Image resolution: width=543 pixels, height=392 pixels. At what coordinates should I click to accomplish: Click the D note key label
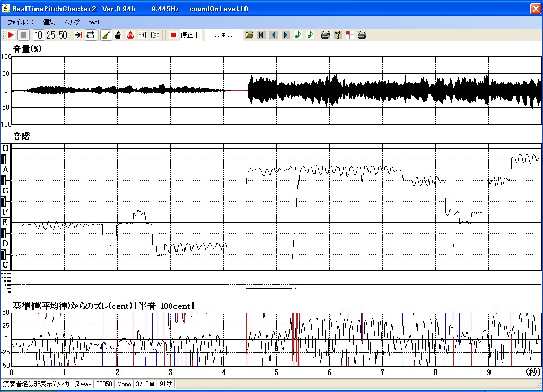[x=5, y=244]
